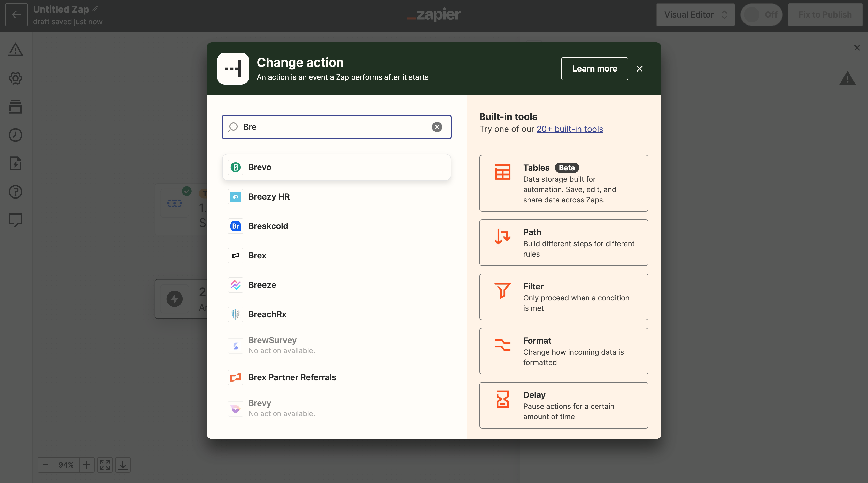
Task: Click the action step lightning bolt icon
Action: point(175,299)
